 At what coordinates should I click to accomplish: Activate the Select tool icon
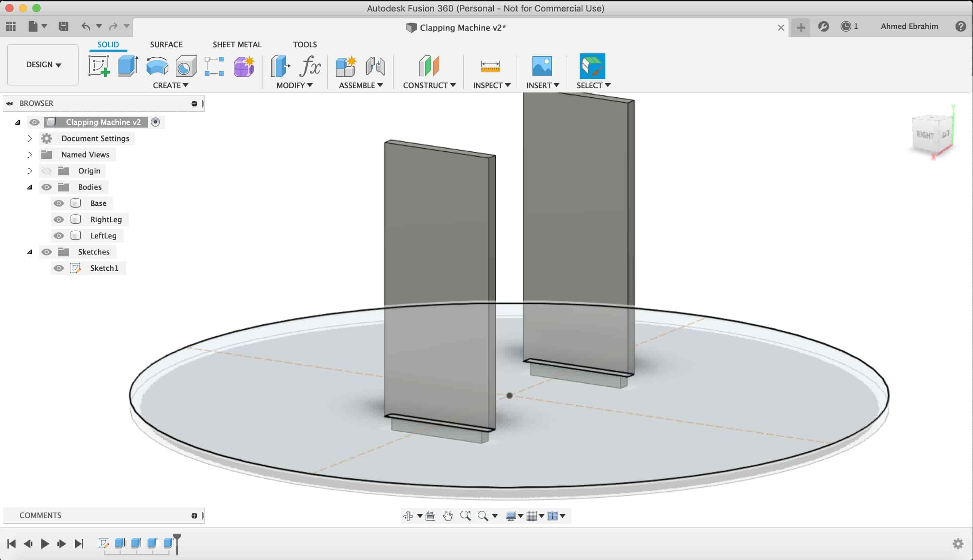[592, 66]
